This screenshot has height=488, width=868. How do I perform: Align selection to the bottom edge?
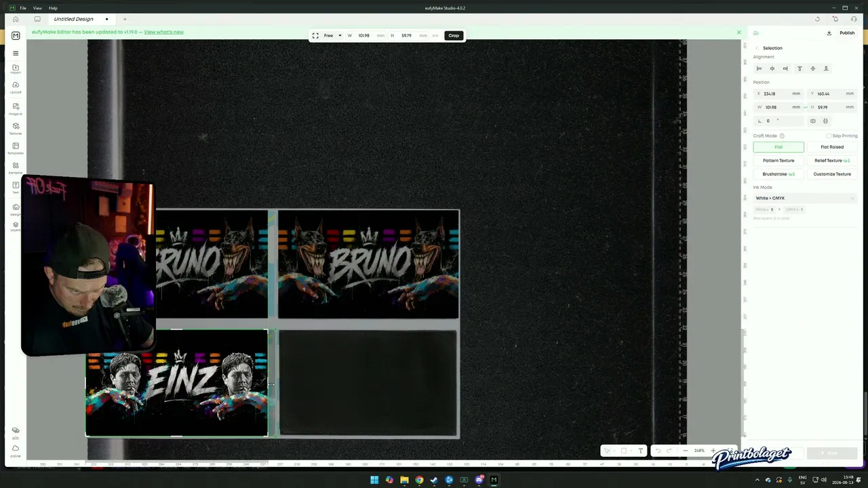(x=826, y=68)
